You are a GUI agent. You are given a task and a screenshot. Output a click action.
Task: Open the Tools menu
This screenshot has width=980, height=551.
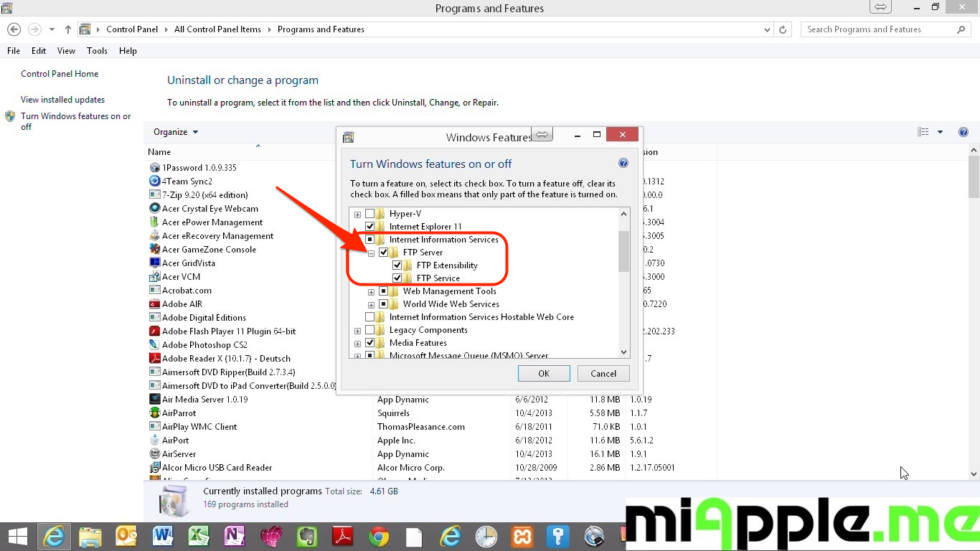pos(97,51)
